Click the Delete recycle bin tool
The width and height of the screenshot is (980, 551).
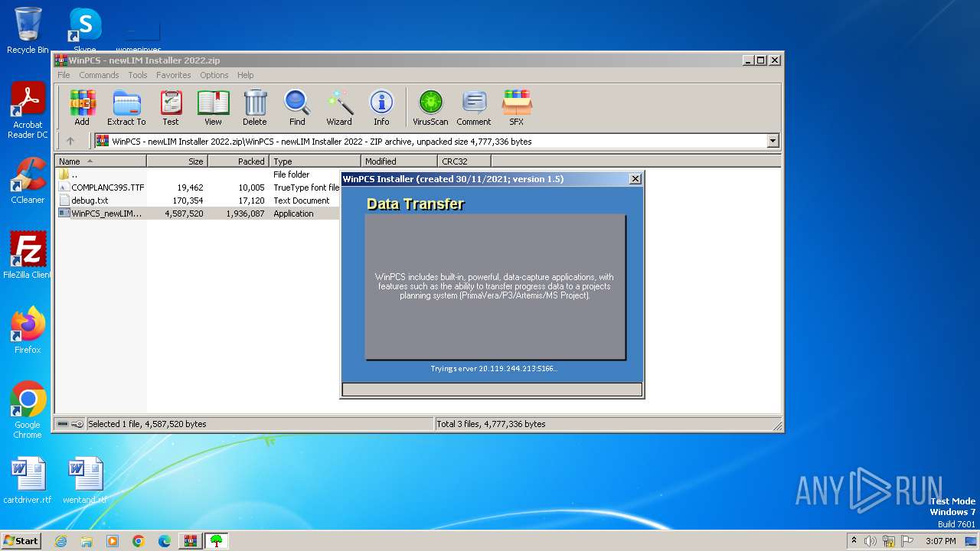click(255, 108)
